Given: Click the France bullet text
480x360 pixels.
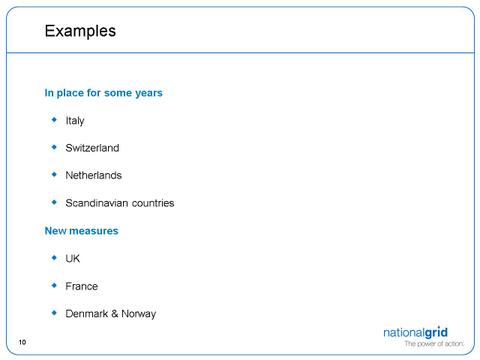Looking at the screenshot, I should [82, 286].
